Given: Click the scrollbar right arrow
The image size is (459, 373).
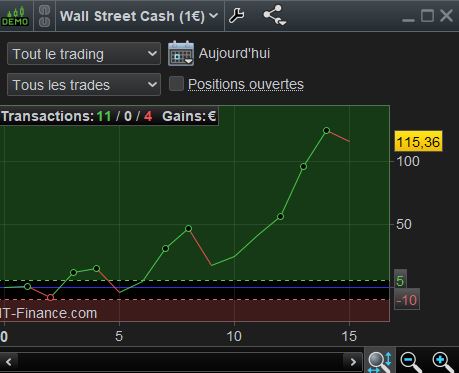Looking at the screenshot, I should coord(353,362).
